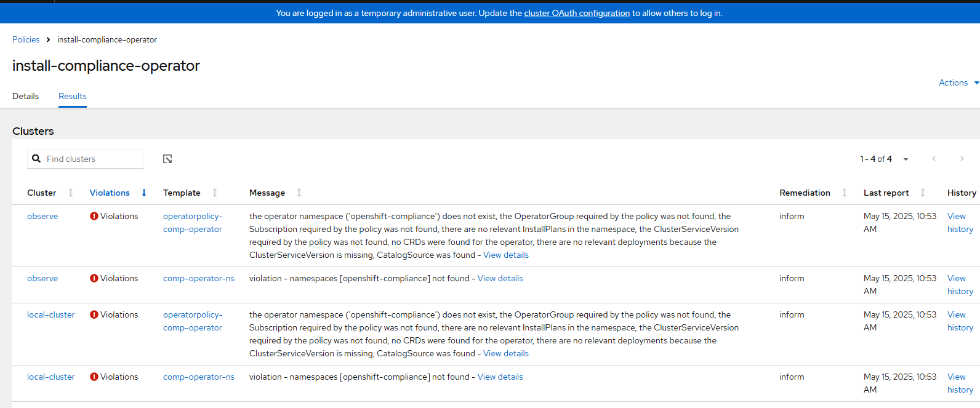This screenshot has height=408, width=980.
Task: Sort by Remediation column arrows icon
Action: (845, 193)
